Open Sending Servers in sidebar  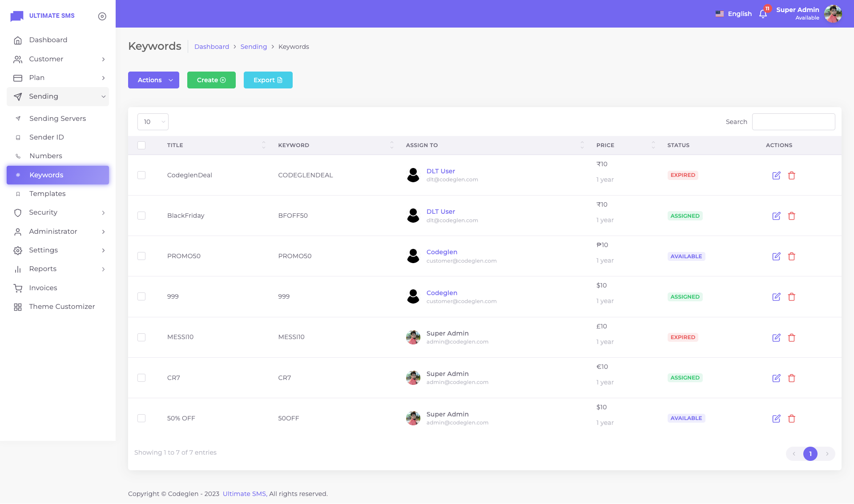(57, 119)
